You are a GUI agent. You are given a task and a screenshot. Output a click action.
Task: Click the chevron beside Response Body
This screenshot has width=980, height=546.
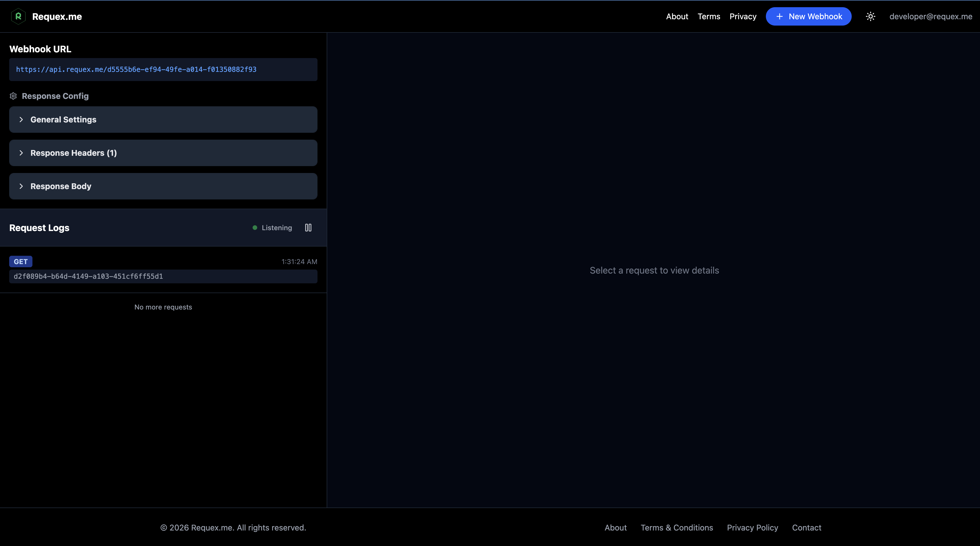(x=21, y=186)
